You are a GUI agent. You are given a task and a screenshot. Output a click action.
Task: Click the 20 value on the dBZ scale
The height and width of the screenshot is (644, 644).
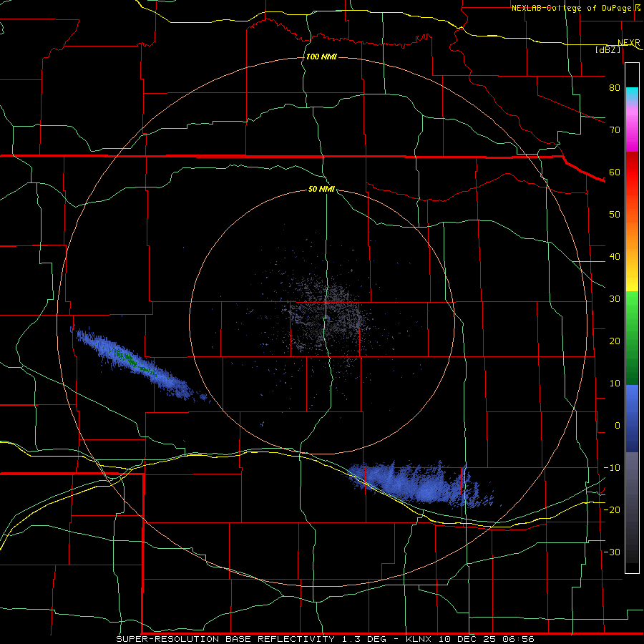[615, 341]
